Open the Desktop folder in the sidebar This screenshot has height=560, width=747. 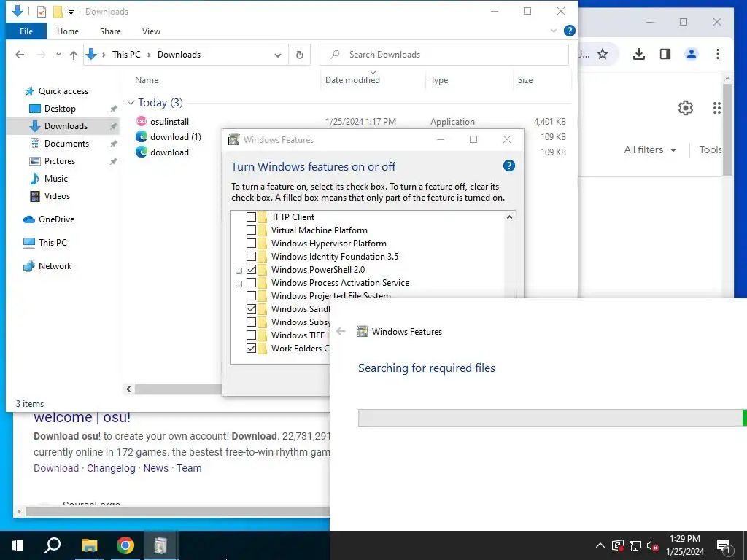(x=60, y=109)
